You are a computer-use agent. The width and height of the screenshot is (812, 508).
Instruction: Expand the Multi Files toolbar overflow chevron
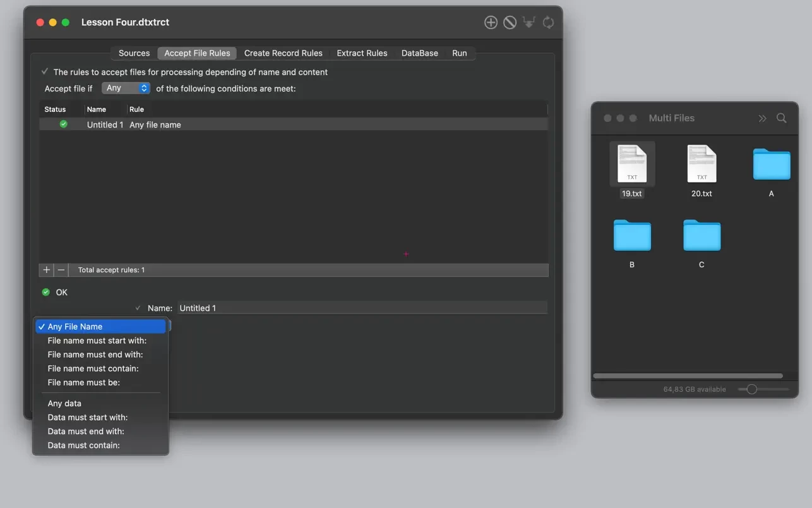click(x=762, y=118)
